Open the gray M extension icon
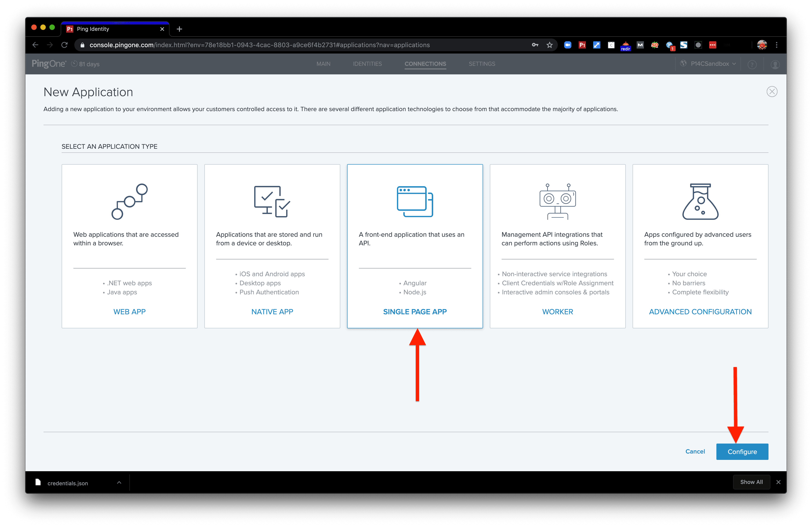Viewport: 812px width, 527px height. (640, 45)
